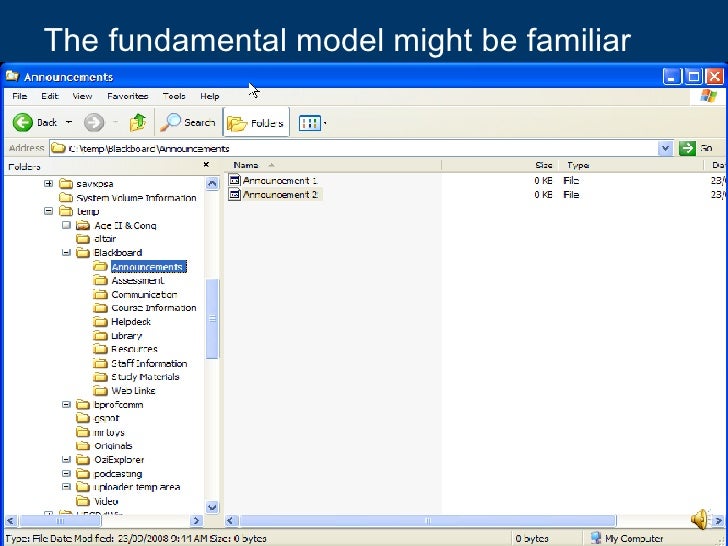
Task: Click the address bar path field
Action: coord(353,149)
